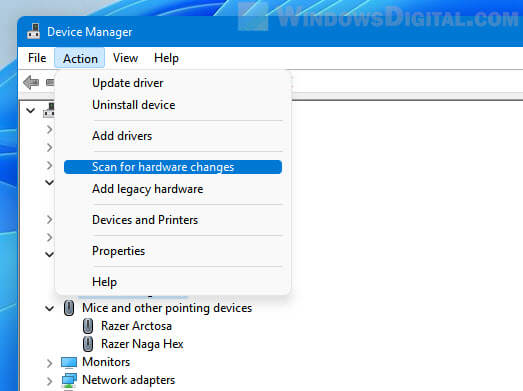523x391 pixels.
Task: Select the Monitors tree item
Action: (x=106, y=362)
